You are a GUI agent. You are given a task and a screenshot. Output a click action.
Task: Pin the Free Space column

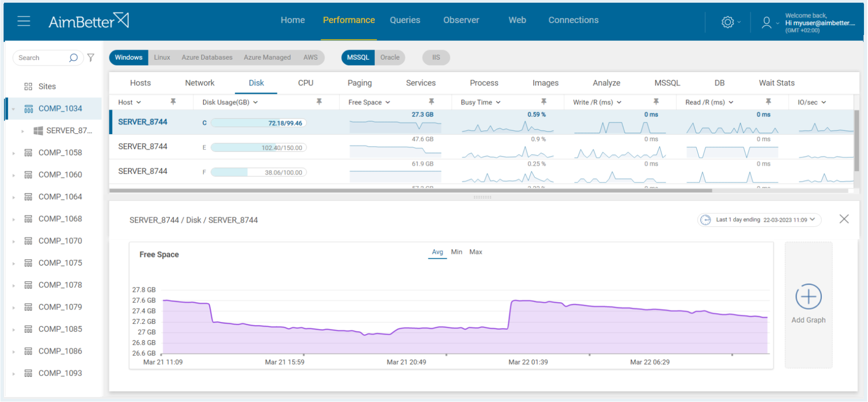(431, 102)
